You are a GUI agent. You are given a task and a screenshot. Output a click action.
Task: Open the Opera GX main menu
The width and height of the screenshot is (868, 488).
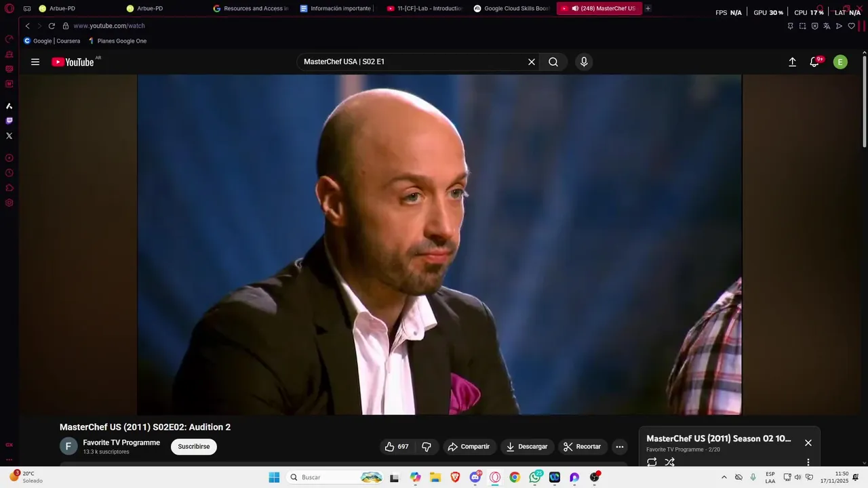[x=9, y=8]
